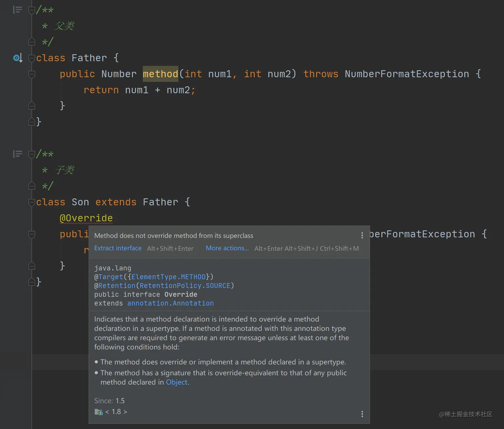The image size is (504, 429).
Task: Follow the ElementType.METHOD link
Action: (168, 277)
